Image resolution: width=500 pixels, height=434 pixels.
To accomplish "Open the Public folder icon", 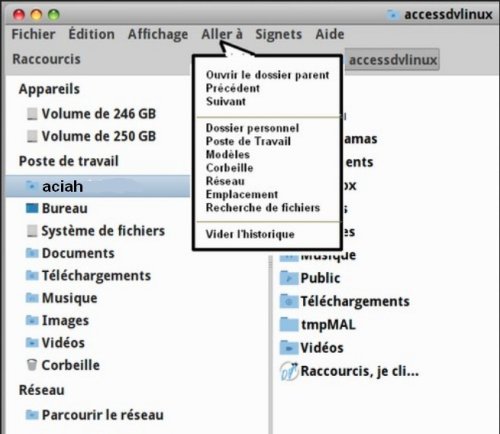I will click(289, 278).
